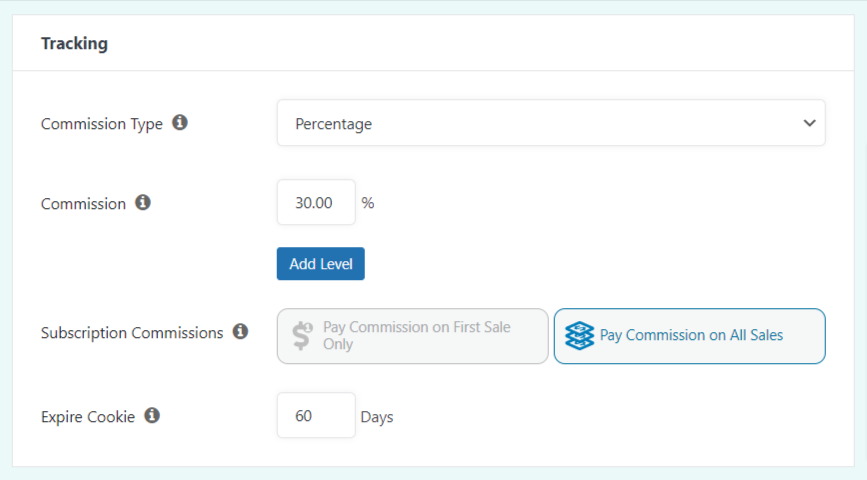
Task: Click the Tracking section heading
Action: [x=74, y=43]
